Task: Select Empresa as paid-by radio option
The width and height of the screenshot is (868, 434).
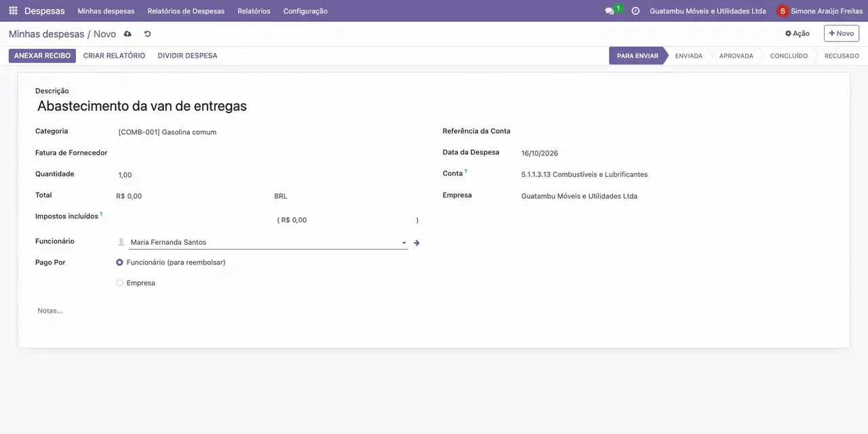Action: pos(119,283)
